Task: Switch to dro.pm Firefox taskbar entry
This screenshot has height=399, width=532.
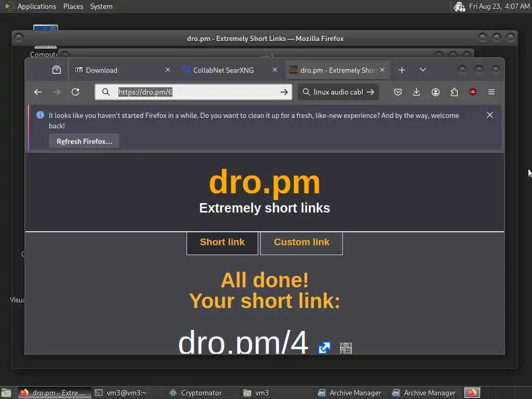Action: tap(54, 393)
